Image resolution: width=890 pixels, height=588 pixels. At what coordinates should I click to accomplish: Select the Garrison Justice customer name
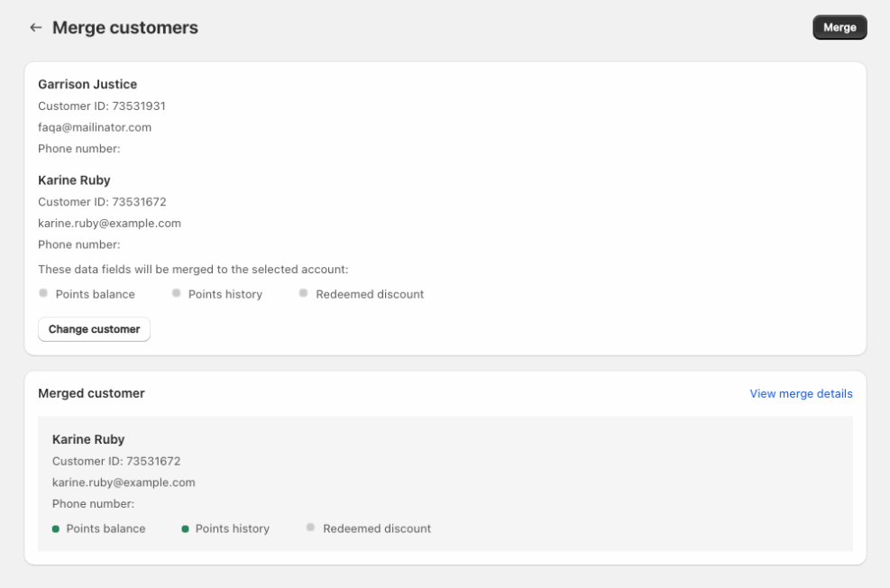point(87,85)
